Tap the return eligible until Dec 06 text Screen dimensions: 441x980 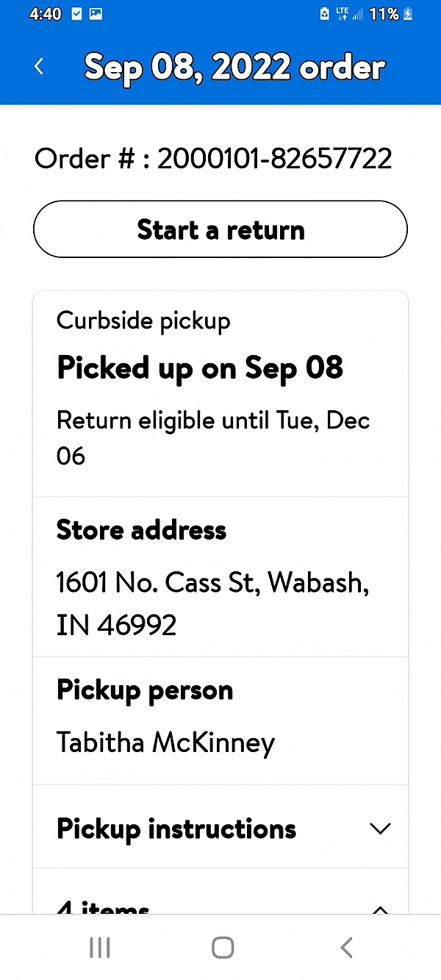(x=212, y=437)
